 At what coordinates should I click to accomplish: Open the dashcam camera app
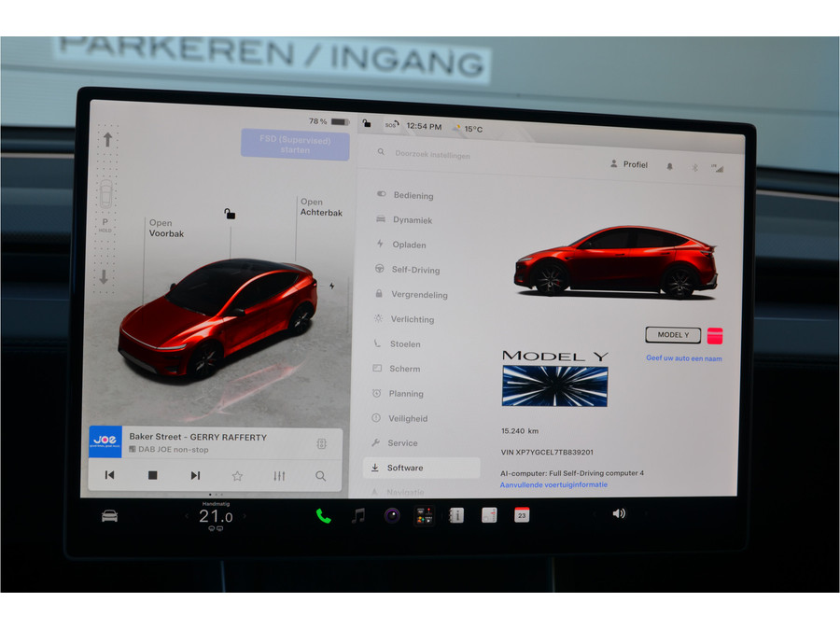392,516
